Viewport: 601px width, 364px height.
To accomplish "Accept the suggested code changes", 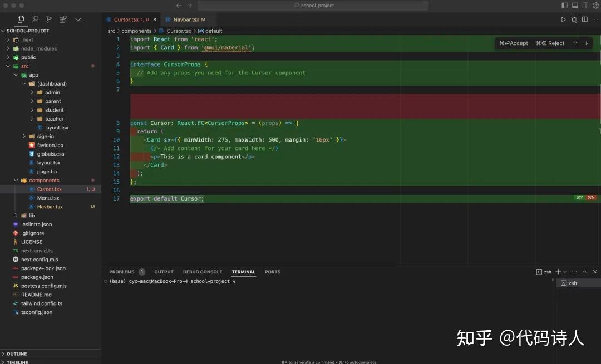I will tap(513, 43).
